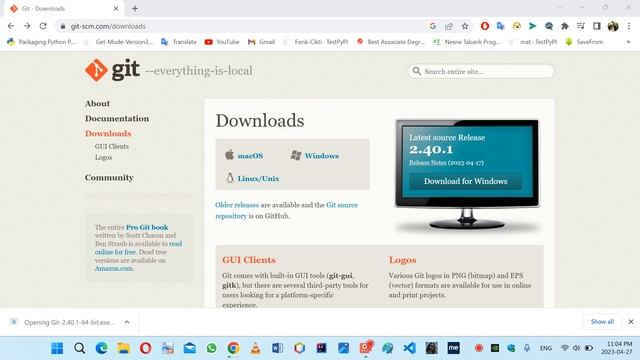This screenshot has width=640, height=360.
Task: Show more bookmarks with the overflow chevron
Action: [x=629, y=42]
